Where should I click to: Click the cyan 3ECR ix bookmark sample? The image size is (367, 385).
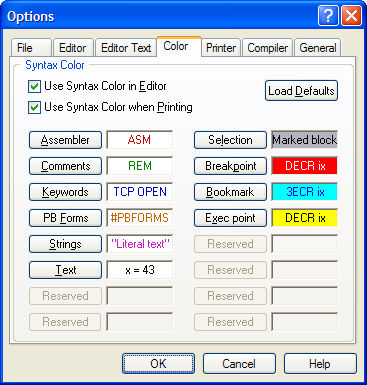305,192
